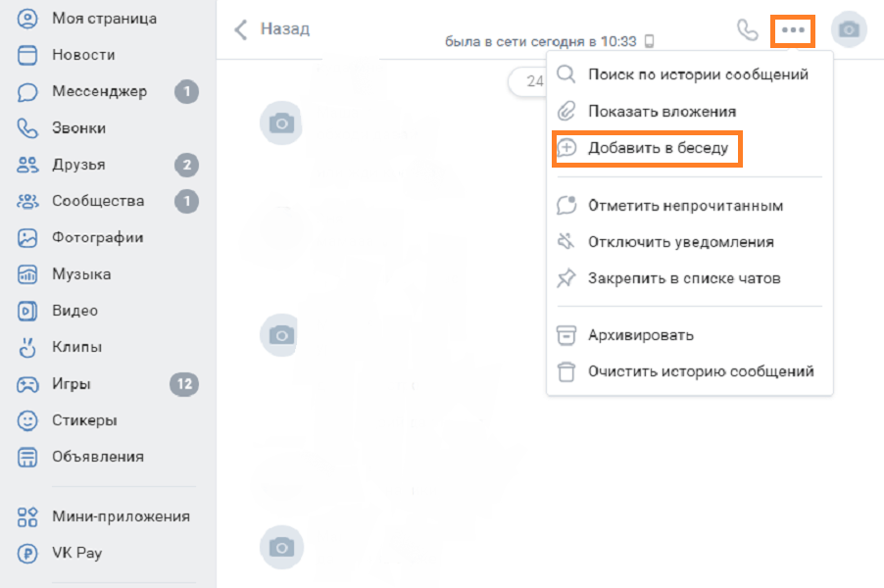Click the phone call icon in chat header

tap(748, 29)
